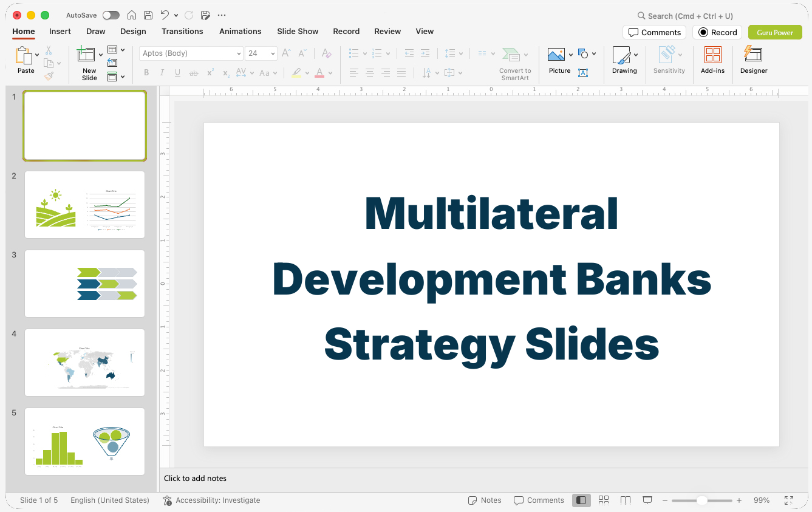Expand the New Slide layout arrow
The width and height of the screenshot is (812, 512).
[x=101, y=55]
